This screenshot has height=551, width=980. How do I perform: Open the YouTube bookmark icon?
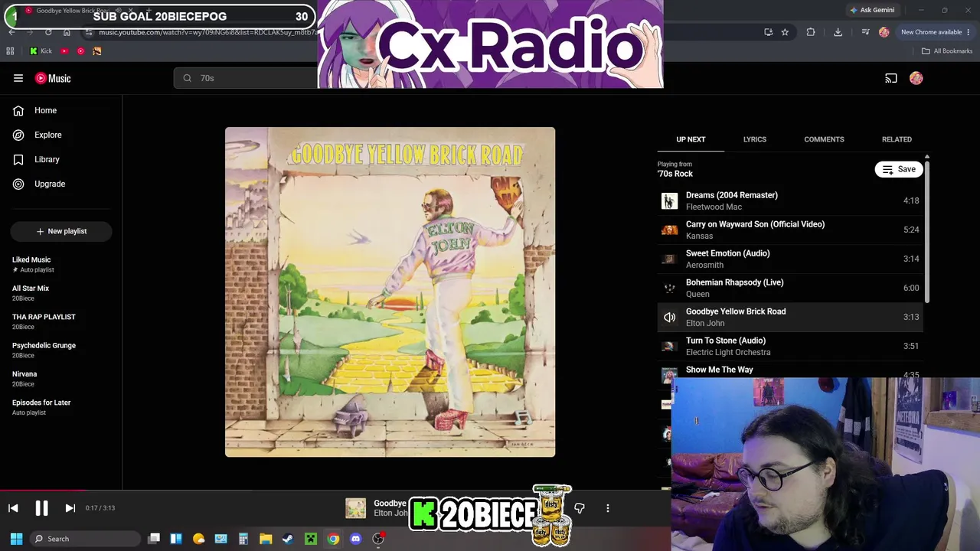(64, 51)
